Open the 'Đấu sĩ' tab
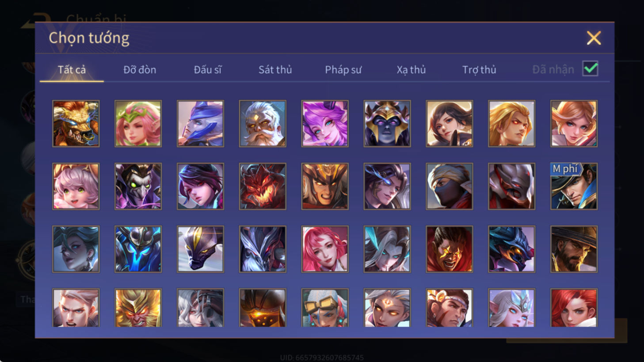The width and height of the screenshot is (644, 362). coord(207,70)
